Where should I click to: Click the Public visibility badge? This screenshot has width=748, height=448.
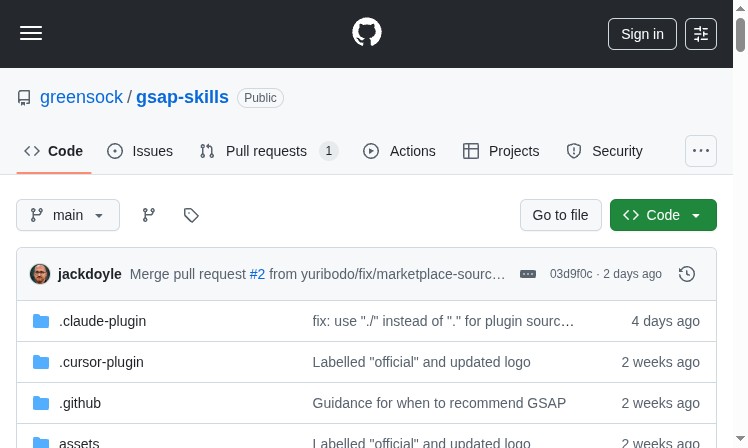[260, 98]
